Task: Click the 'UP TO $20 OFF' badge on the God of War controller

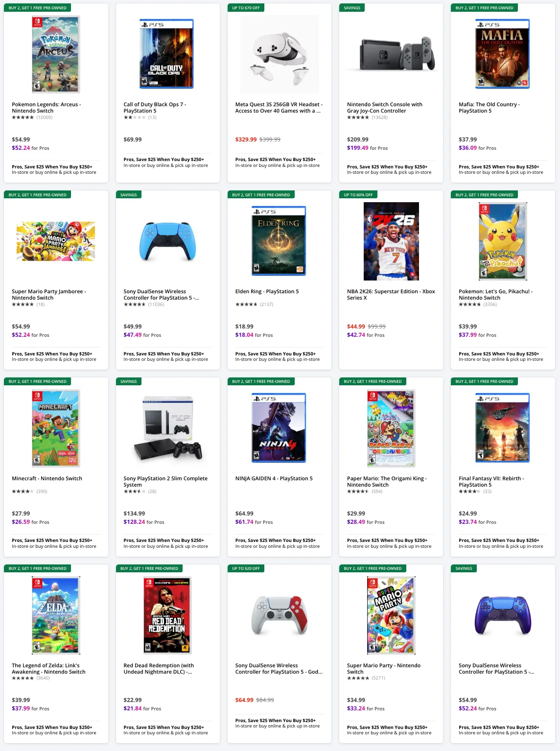Action: click(x=245, y=568)
